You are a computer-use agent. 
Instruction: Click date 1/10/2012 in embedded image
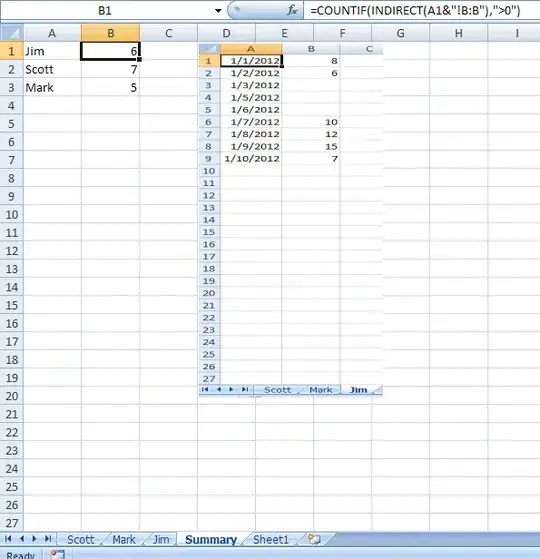pyautogui.click(x=252, y=159)
